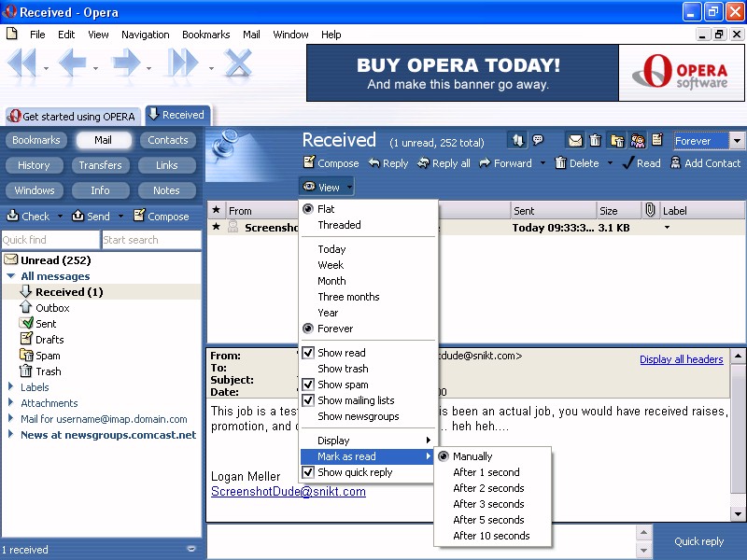Delete the selected message
Viewport: 747px width, 560px height.
pos(577,163)
